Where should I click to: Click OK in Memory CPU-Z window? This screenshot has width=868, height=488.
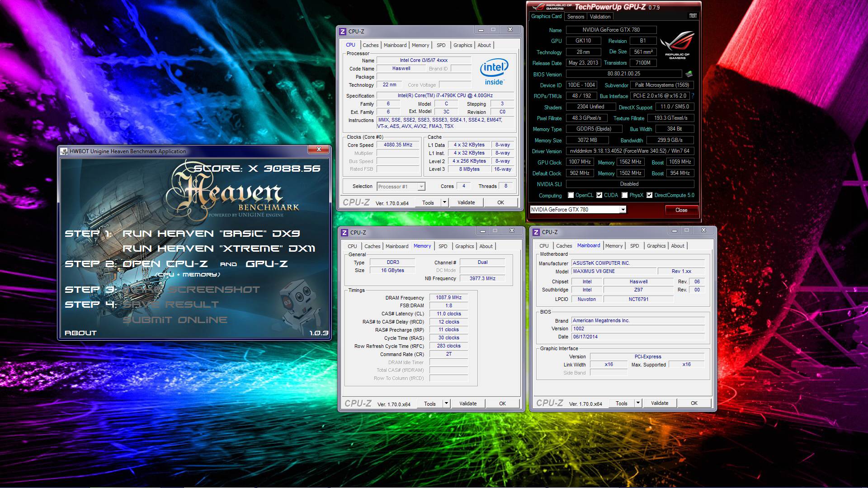click(502, 404)
